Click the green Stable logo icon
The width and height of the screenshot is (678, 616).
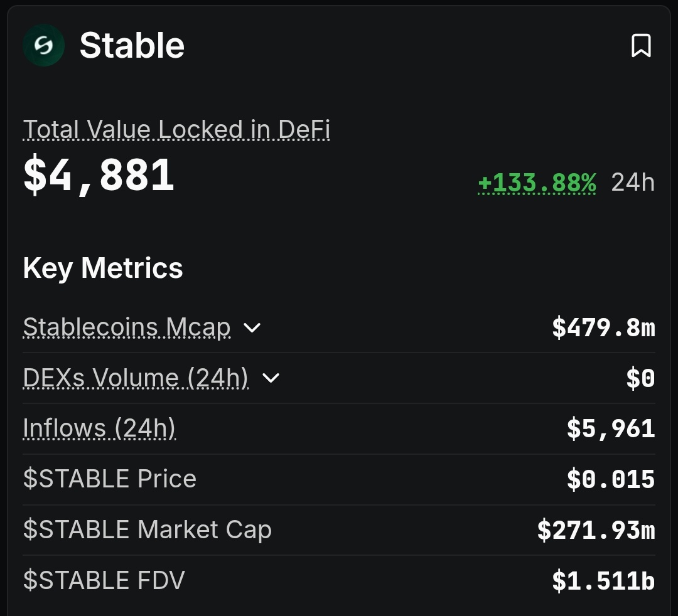pos(43,46)
